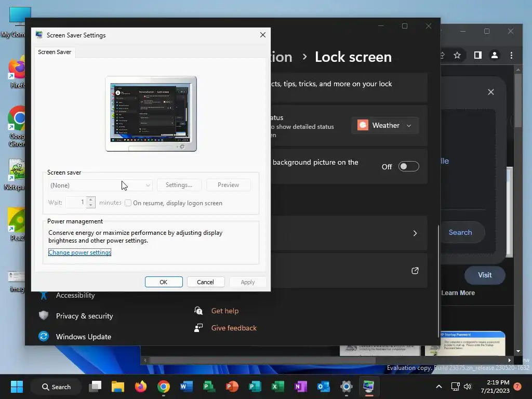The width and height of the screenshot is (532, 399).
Task: Click Chrome vertical scrollbar thumb
Action: pyautogui.click(x=518, y=100)
